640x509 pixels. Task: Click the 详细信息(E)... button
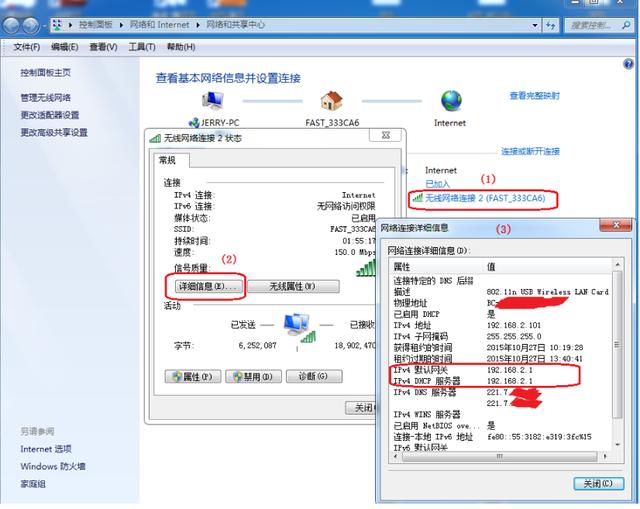[208, 287]
